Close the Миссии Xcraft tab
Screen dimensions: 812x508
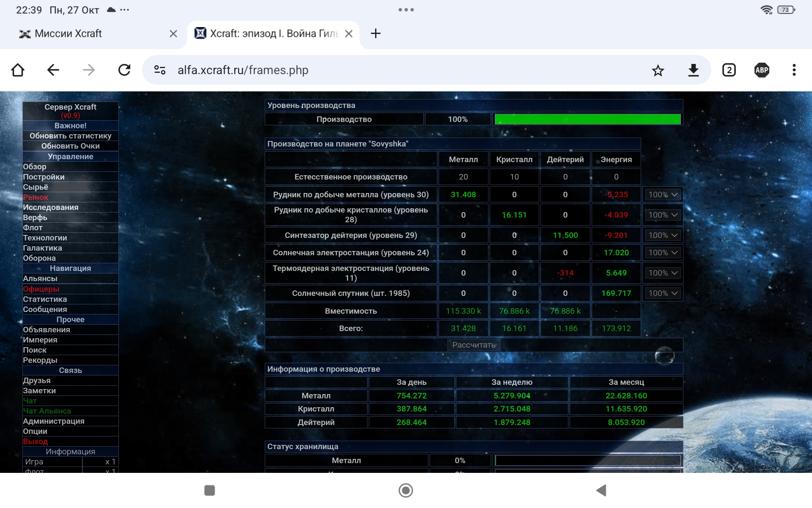[x=173, y=34]
